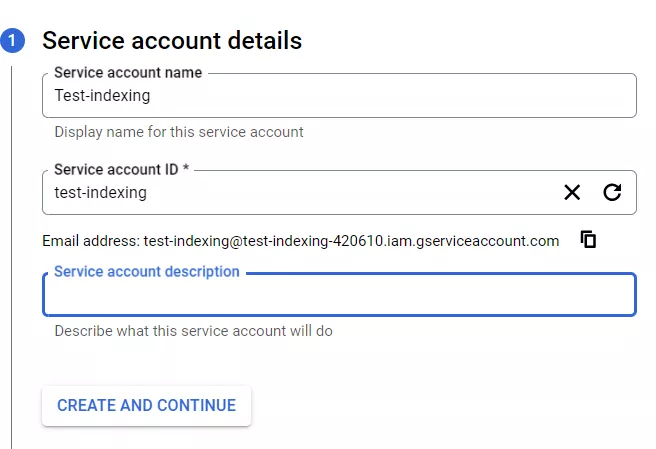
Task: Copy the service account email address
Action: (x=589, y=240)
